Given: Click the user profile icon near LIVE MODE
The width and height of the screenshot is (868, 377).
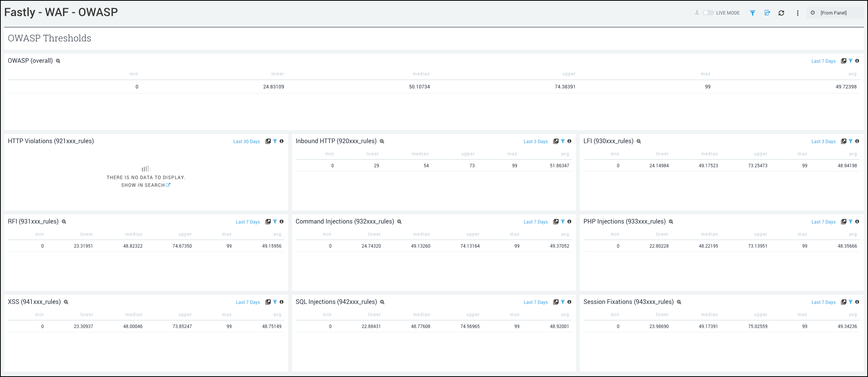Looking at the screenshot, I should tap(697, 13).
